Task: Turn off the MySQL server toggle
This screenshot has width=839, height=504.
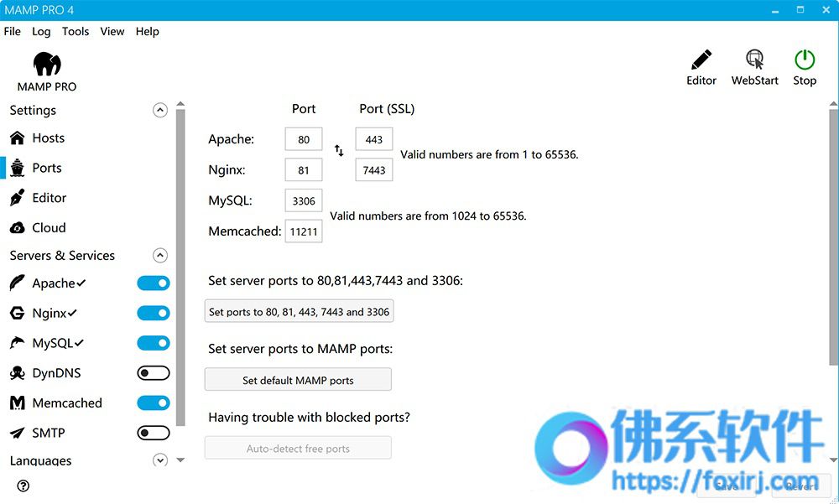Action: 154,343
